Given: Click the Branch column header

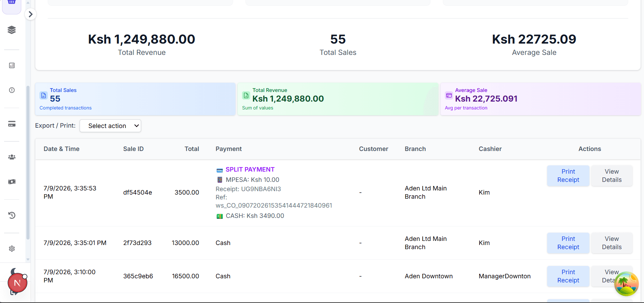Looking at the screenshot, I should pos(415,149).
